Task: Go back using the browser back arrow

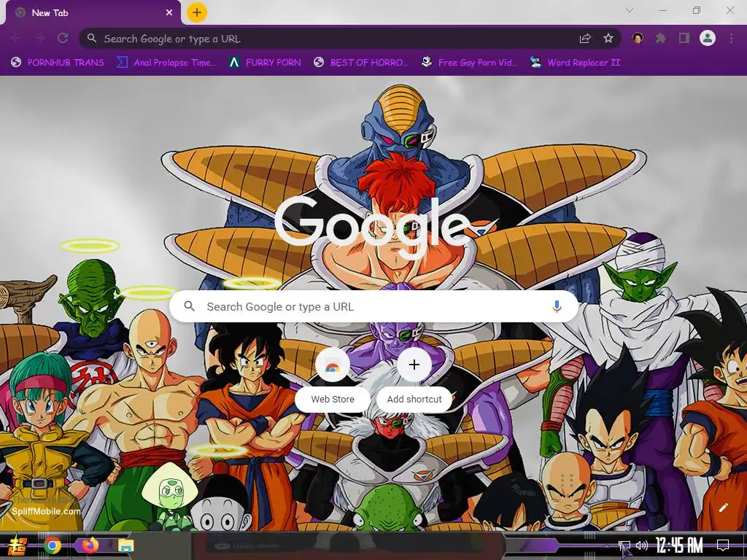Action: click(x=16, y=38)
